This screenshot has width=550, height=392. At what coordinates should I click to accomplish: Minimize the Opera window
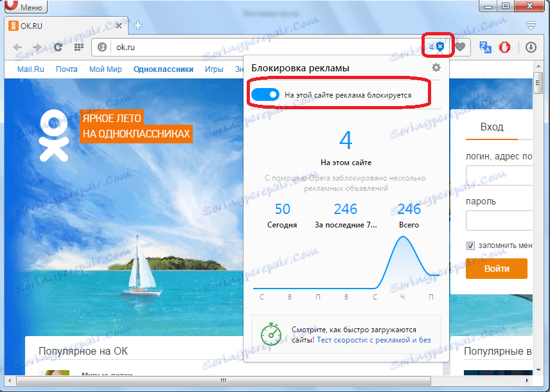click(x=488, y=6)
